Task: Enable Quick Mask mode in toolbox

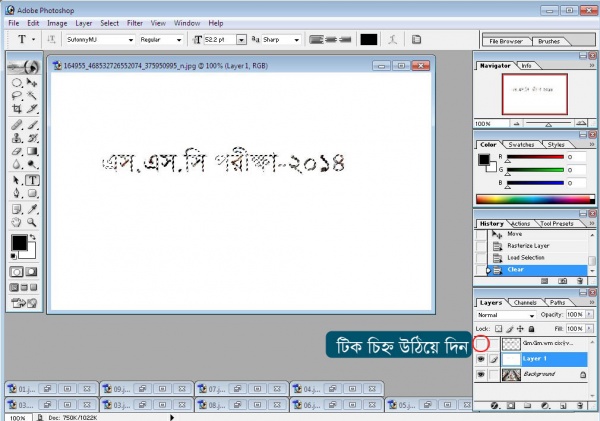Action: (x=31, y=272)
